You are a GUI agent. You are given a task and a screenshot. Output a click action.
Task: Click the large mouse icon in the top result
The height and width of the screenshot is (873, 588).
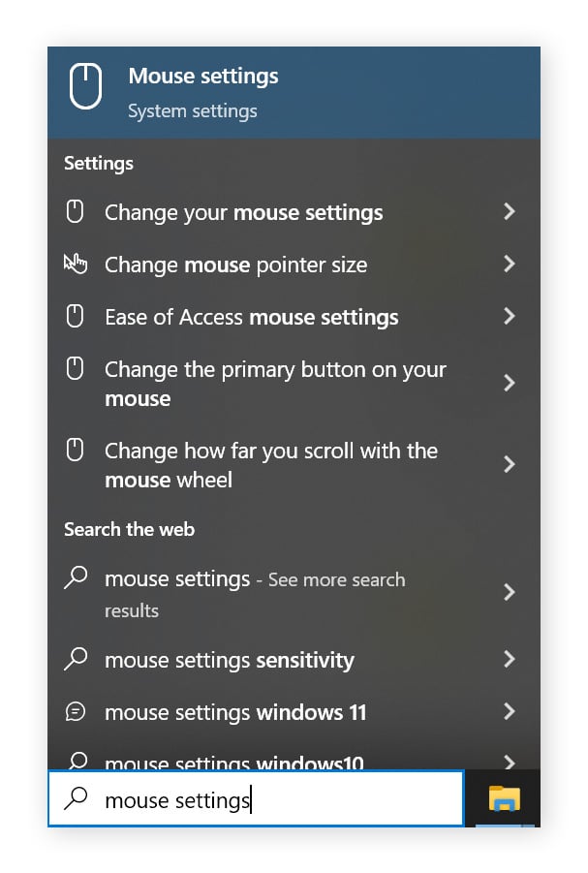(x=85, y=86)
